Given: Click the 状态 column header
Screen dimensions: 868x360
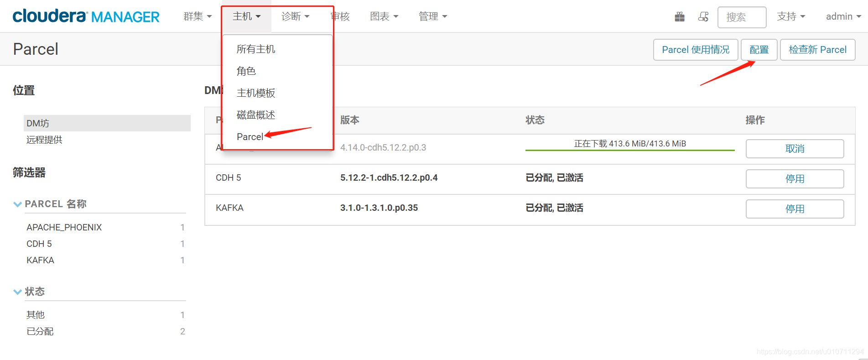Looking at the screenshot, I should tap(535, 120).
